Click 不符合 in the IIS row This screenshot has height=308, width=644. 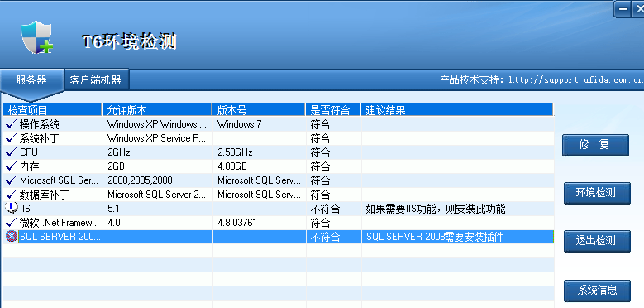(325, 209)
